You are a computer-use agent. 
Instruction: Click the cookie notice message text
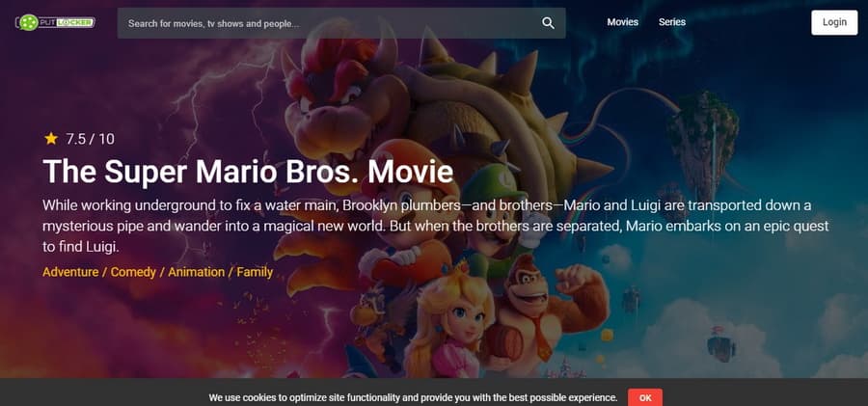click(413, 397)
